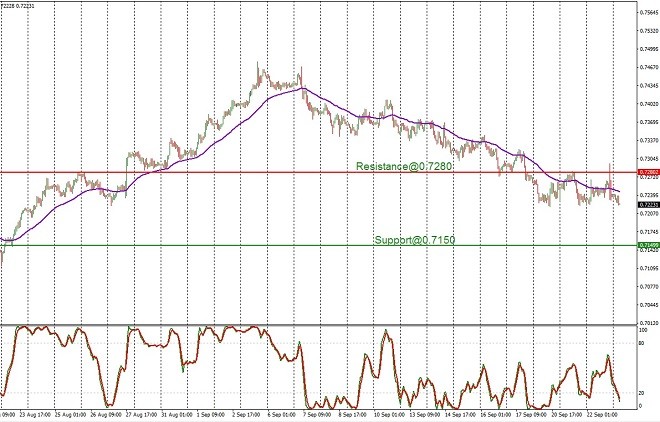Click the 7 Sep 09:00 time label
The height and width of the screenshot is (422, 660).
click(319, 414)
